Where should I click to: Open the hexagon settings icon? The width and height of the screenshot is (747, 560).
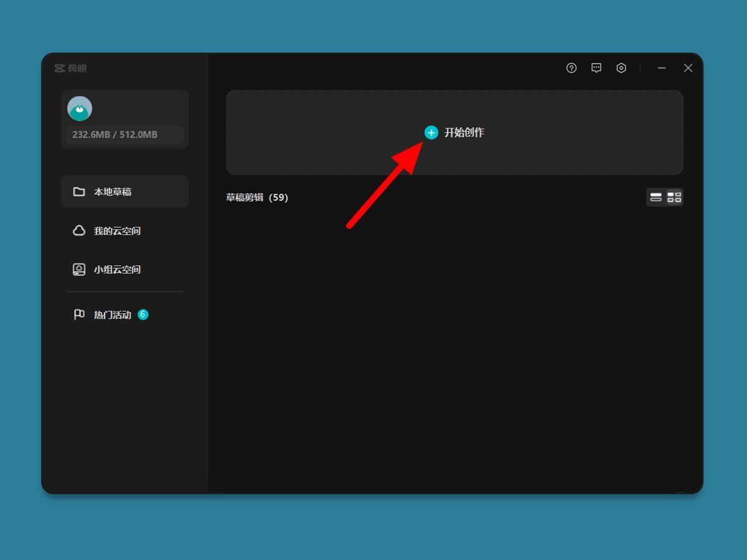coord(621,68)
